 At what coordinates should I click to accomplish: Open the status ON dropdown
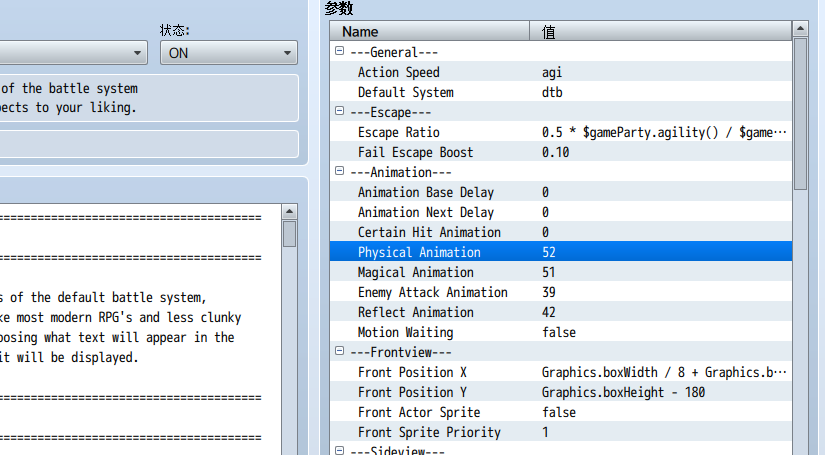point(229,53)
